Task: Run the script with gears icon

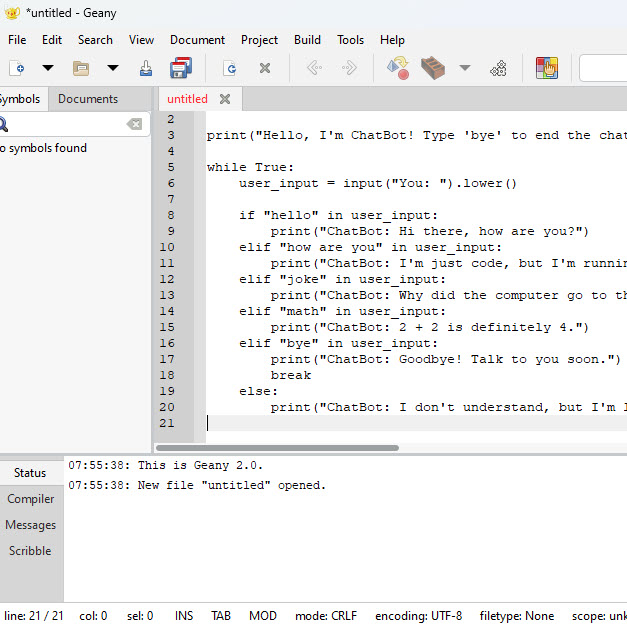Action: click(498, 68)
